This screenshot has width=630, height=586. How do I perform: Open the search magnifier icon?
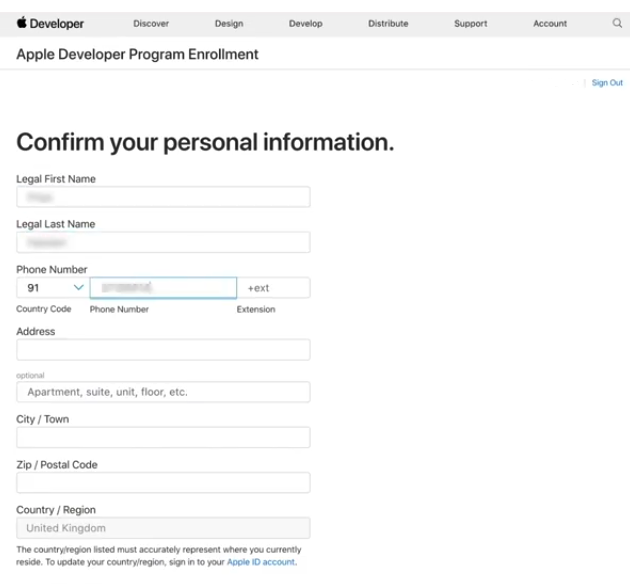tap(617, 23)
